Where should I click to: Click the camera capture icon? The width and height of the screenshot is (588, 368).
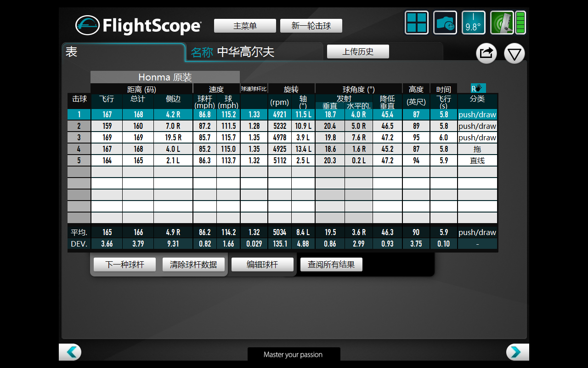coord(445,23)
